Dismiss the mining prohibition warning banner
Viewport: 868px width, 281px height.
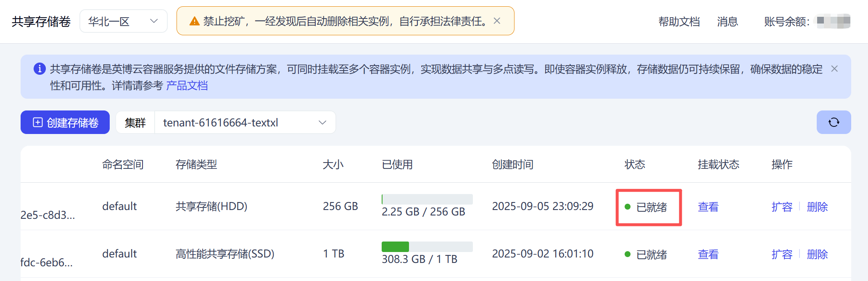pyautogui.click(x=497, y=21)
